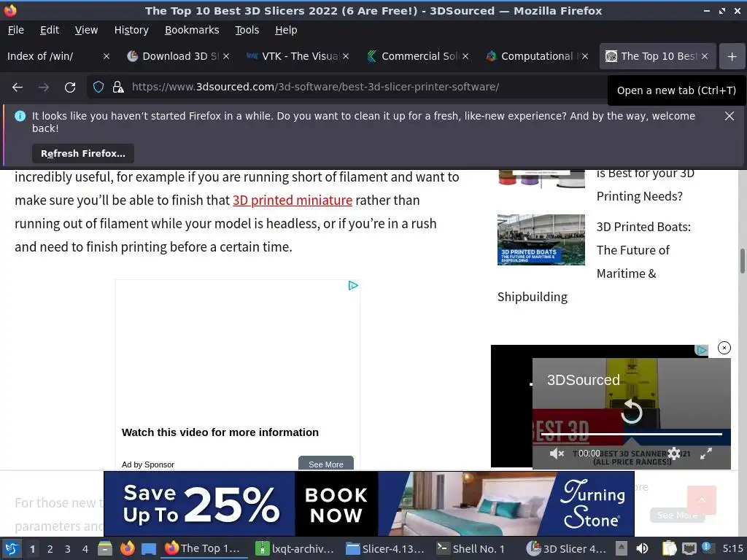Open clipboard manager tray icon
Screen dimensions: 747x560
[670, 549]
